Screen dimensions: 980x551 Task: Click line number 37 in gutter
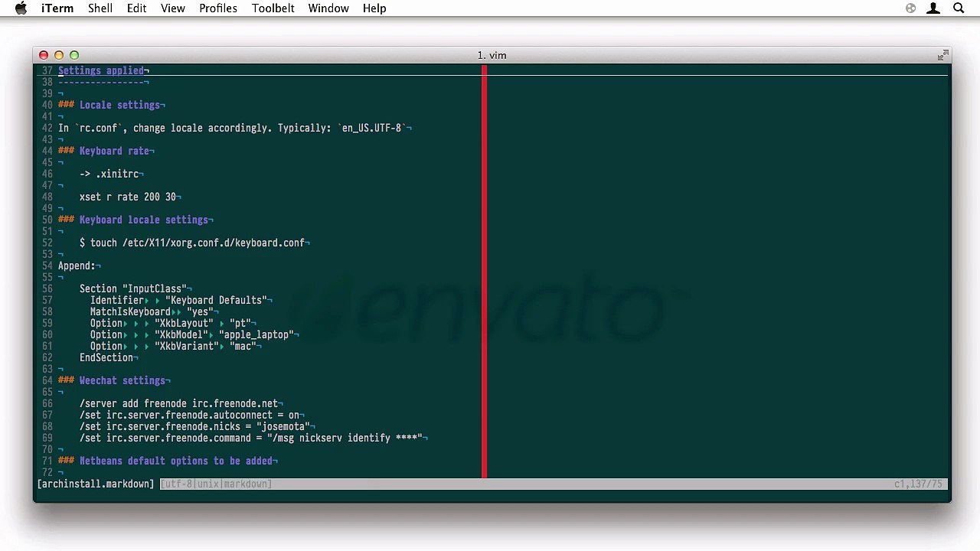click(47, 70)
